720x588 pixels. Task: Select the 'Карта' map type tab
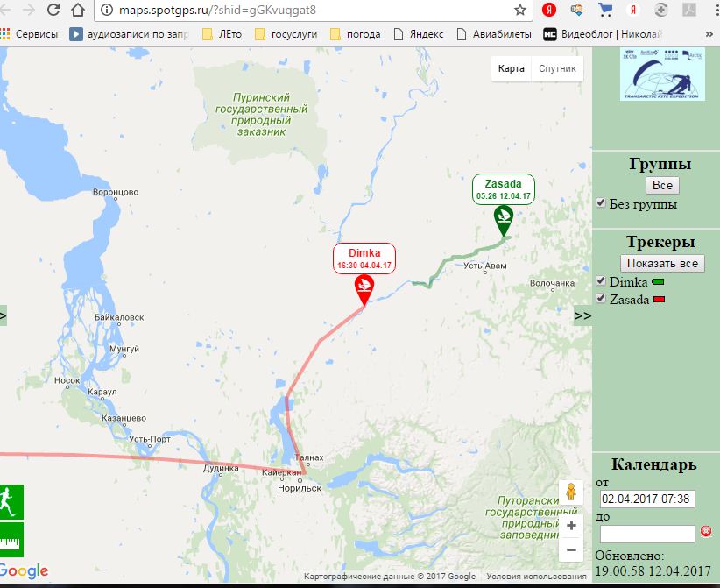click(512, 68)
